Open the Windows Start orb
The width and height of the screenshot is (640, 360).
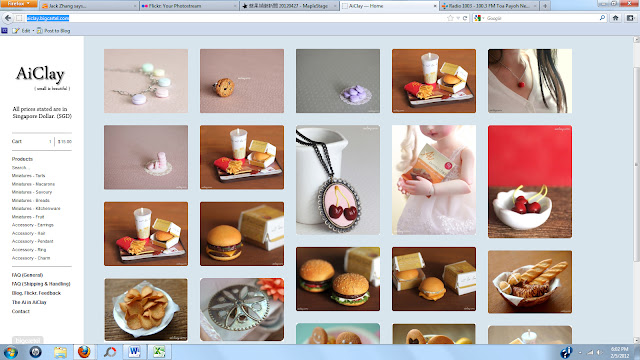pos(10,352)
